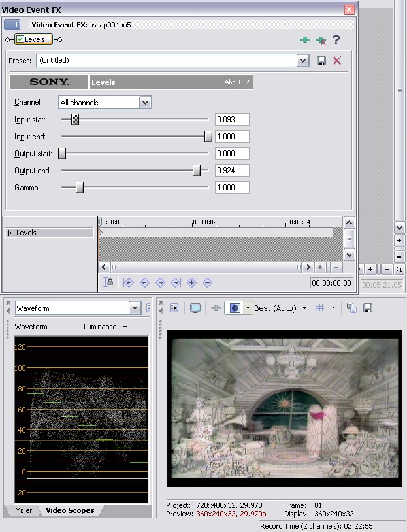Click the Input start value field
Screen dimensions: 407x532
click(x=232, y=120)
